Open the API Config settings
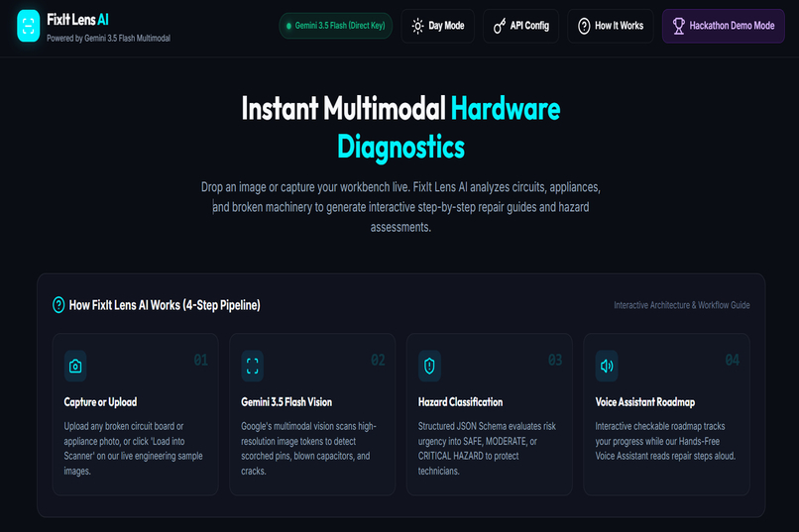Screen dimensions: 799x532 click(520, 26)
